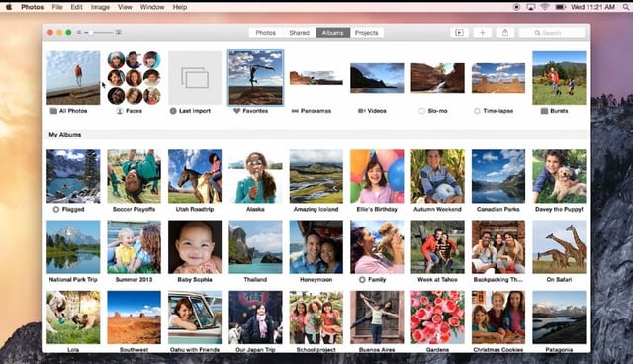This screenshot has height=364, width=633.
Task: Open the Apple menu
Action: 9,7
